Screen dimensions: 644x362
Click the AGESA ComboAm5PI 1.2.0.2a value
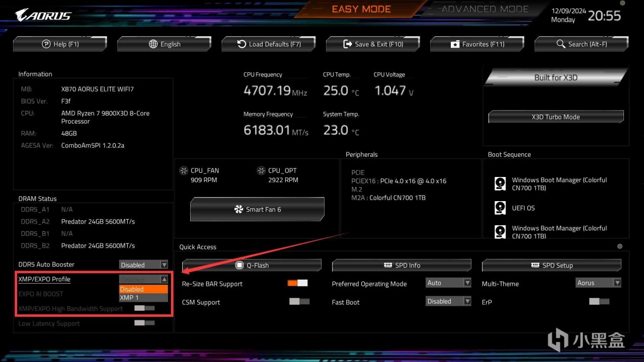click(93, 145)
